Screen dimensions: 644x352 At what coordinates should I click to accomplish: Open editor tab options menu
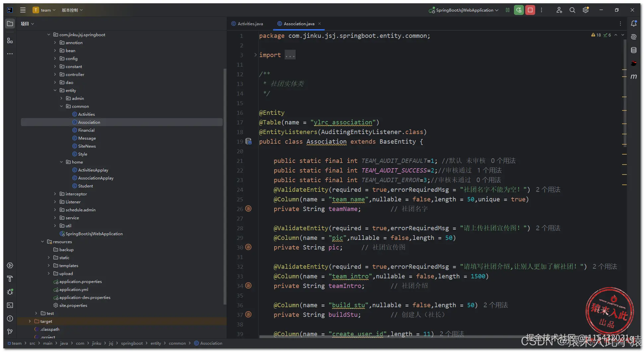(620, 24)
